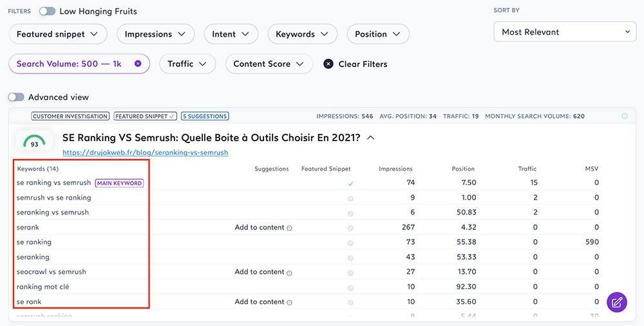Toggle the Low Hanging Fruits filter switch
This screenshot has height=326, width=644.
click(x=47, y=12)
